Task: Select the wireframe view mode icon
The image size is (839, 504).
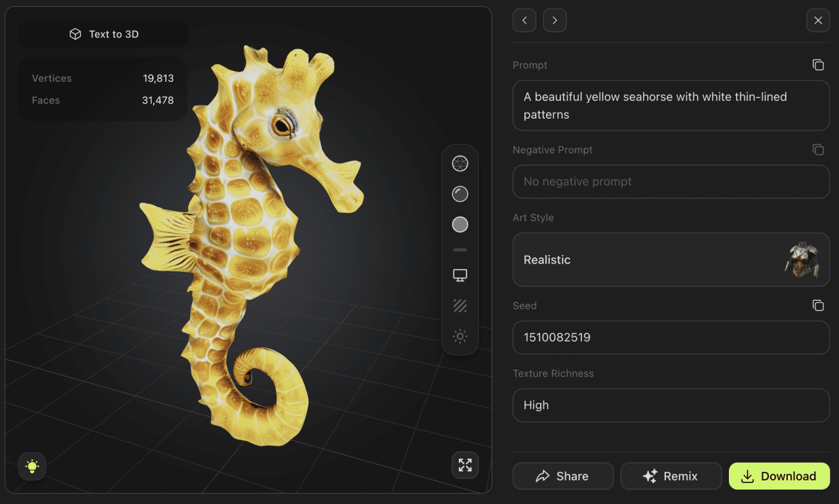Action: click(x=459, y=163)
